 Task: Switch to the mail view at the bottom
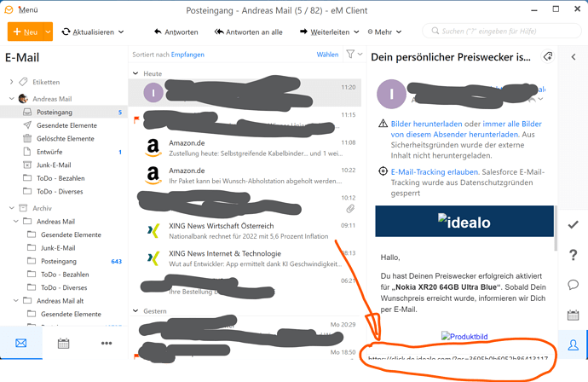tap(21, 343)
